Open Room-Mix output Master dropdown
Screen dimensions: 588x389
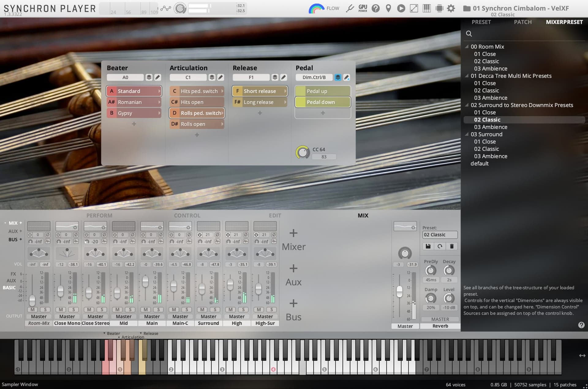click(x=39, y=316)
